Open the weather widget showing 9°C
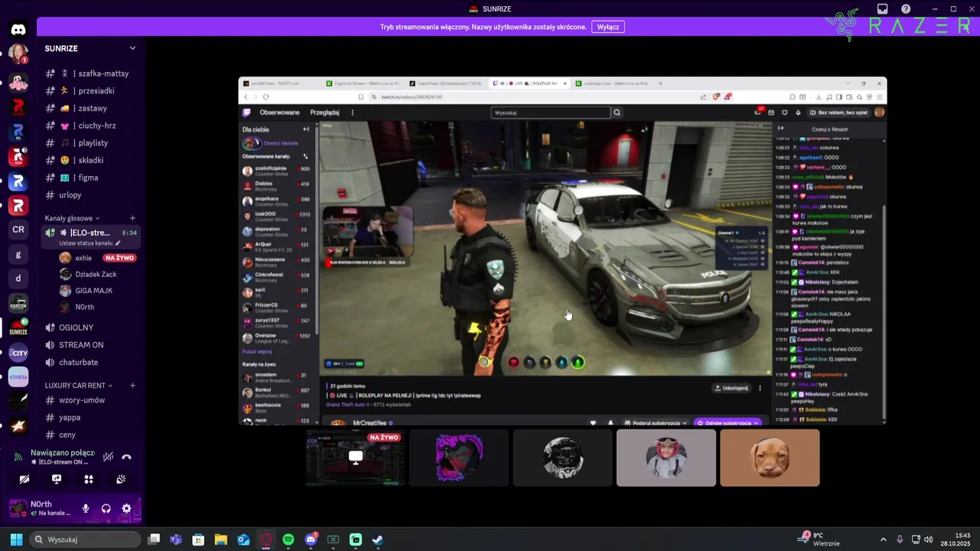Viewport: 980px width, 551px height. coord(819,540)
